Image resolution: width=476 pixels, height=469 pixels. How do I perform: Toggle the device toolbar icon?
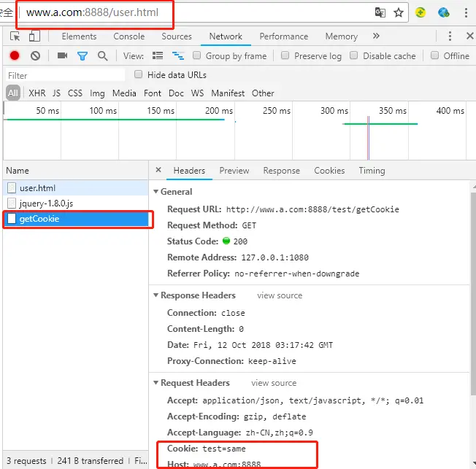pos(34,36)
